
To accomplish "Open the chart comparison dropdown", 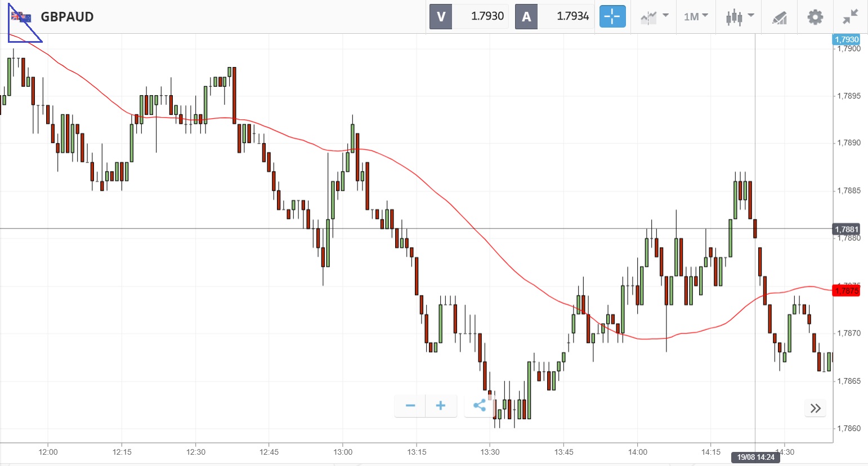I will click(654, 17).
